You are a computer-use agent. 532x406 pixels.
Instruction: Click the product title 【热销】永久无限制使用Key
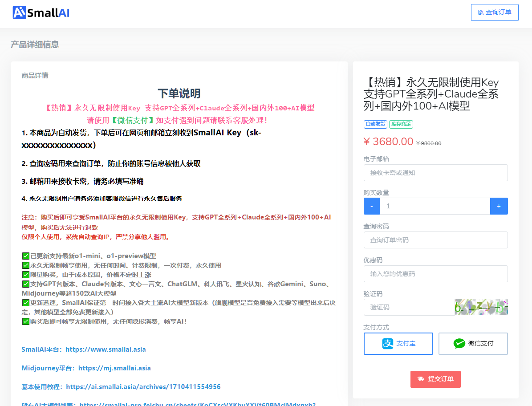point(431,94)
